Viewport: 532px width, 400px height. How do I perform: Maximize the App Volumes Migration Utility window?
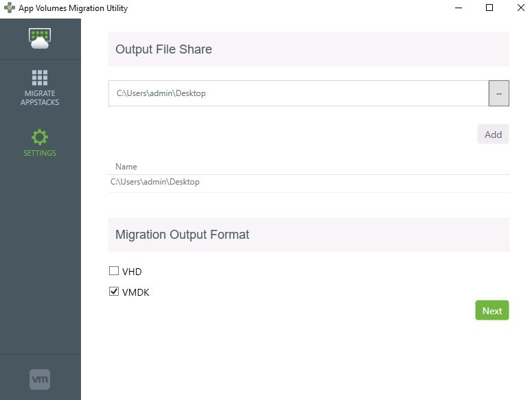pyautogui.click(x=489, y=8)
